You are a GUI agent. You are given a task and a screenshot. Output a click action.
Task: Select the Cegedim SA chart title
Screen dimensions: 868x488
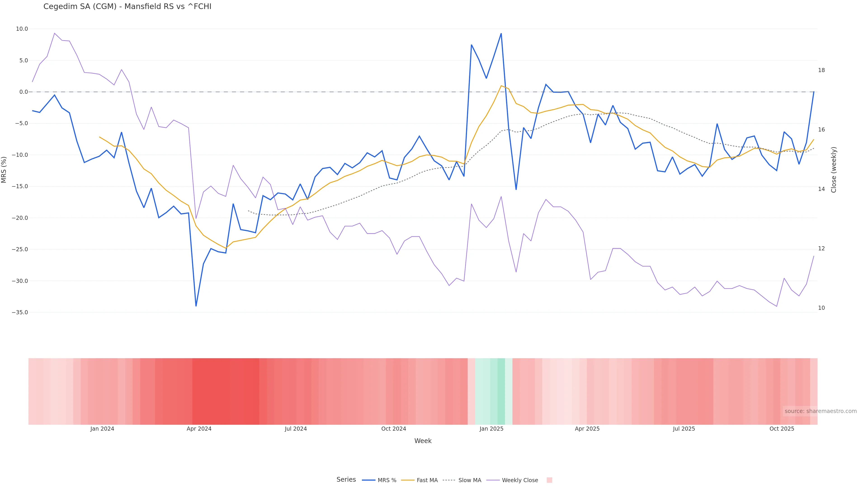(127, 7)
